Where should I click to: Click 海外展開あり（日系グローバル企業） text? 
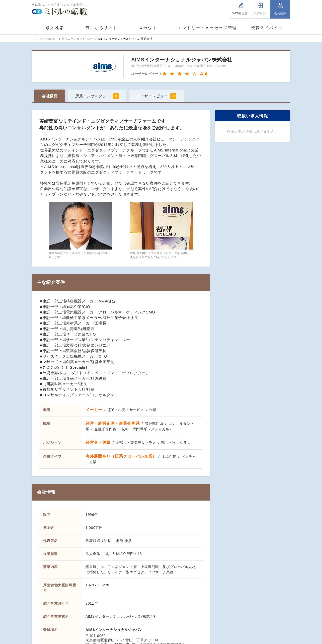(x=121, y=456)
